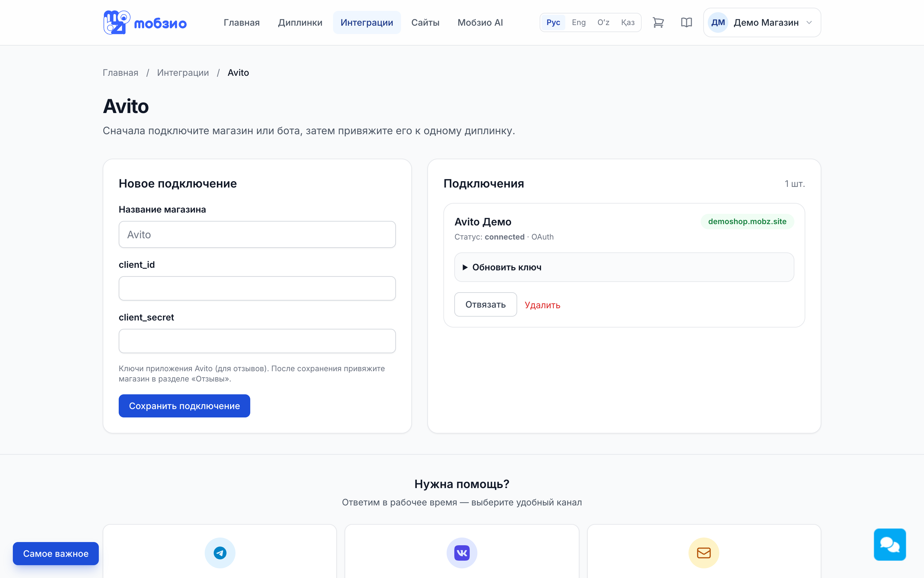Open the demoshop.mobz.site badge
Screen dimensions: 924x578
click(x=747, y=221)
